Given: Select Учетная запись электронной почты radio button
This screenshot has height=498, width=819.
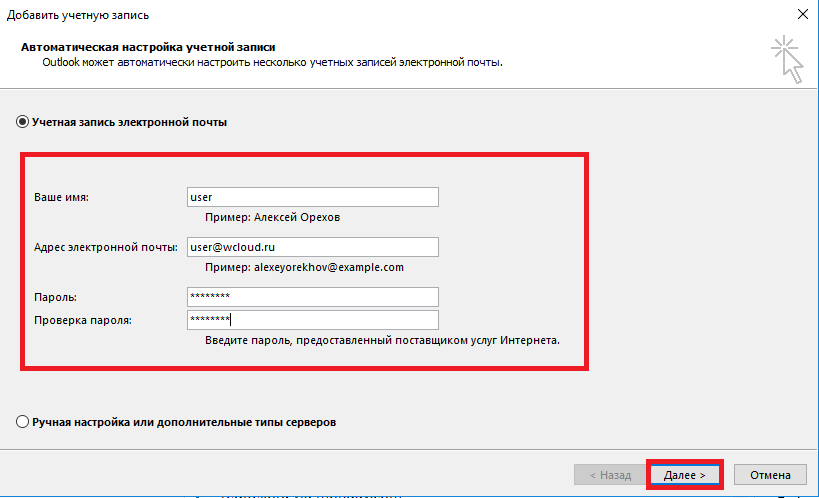Looking at the screenshot, I should pyautogui.click(x=23, y=122).
